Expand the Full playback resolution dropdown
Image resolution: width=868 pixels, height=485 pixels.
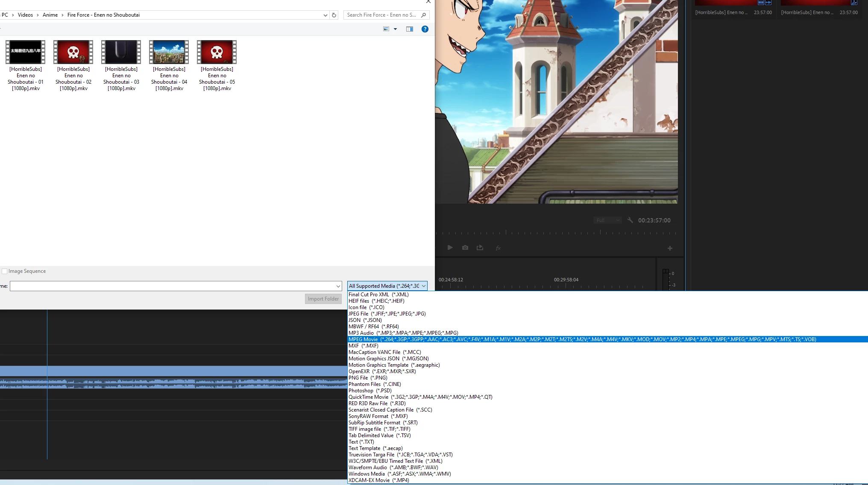[x=607, y=220]
